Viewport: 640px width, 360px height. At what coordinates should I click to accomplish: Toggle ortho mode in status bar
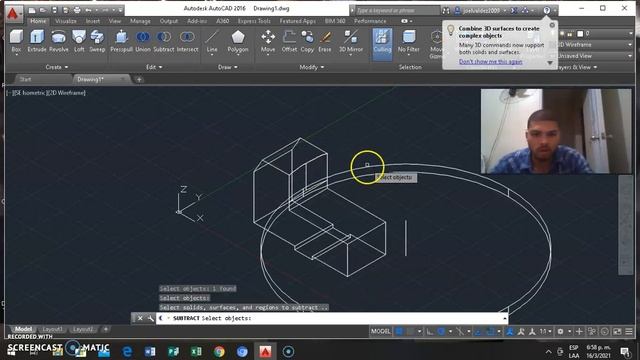430,331
